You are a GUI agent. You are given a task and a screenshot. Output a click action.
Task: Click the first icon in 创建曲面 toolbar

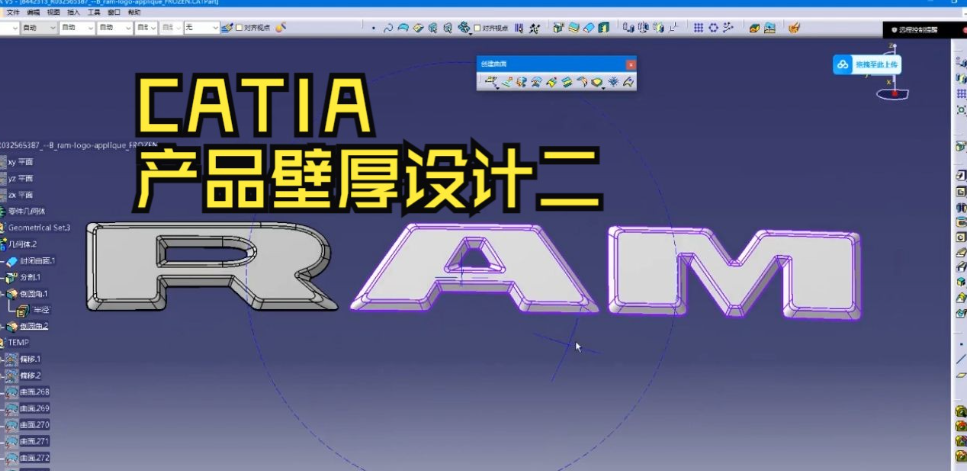point(490,82)
